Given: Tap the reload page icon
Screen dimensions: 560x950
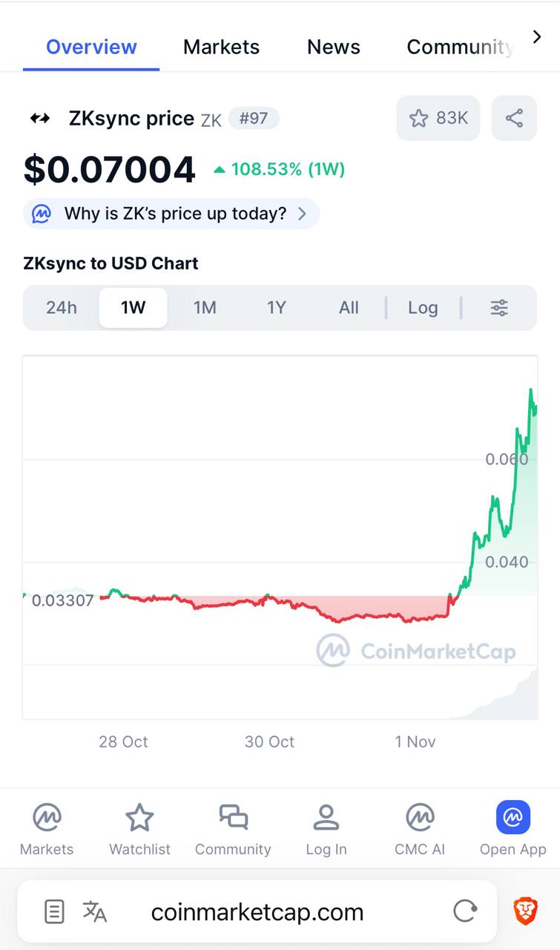Looking at the screenshot, I should point(465,911).
